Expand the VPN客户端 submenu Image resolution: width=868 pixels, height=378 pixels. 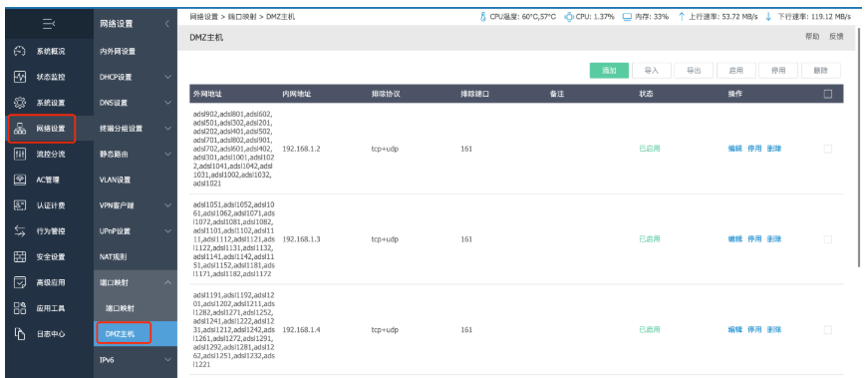pyautogui.click(x=167, y=205)
